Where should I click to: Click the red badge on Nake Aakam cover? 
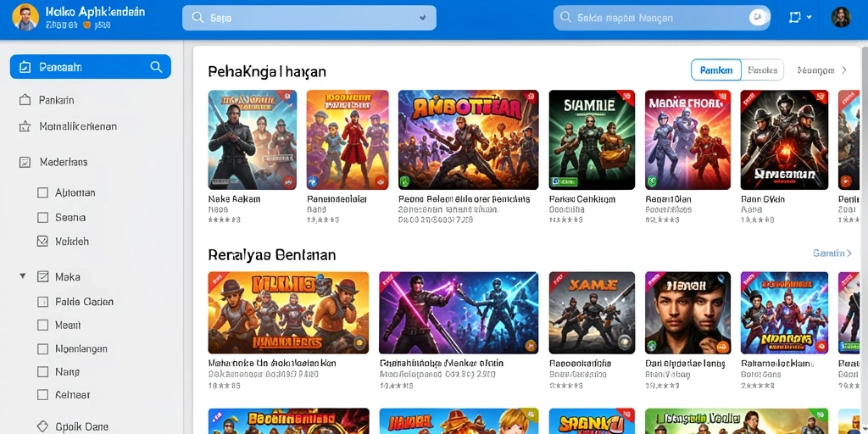(288, 181)
